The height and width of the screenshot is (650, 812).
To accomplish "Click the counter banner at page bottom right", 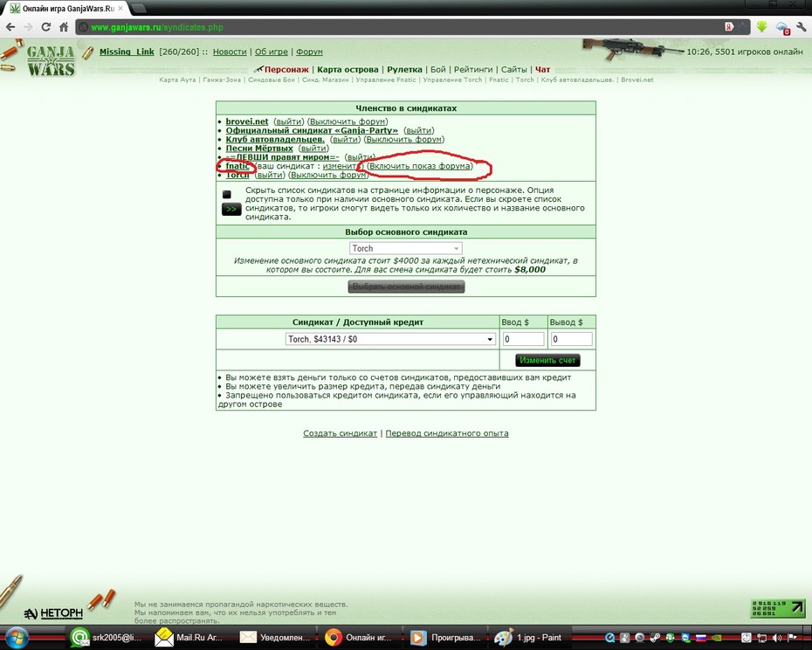I will coord(778,609).
